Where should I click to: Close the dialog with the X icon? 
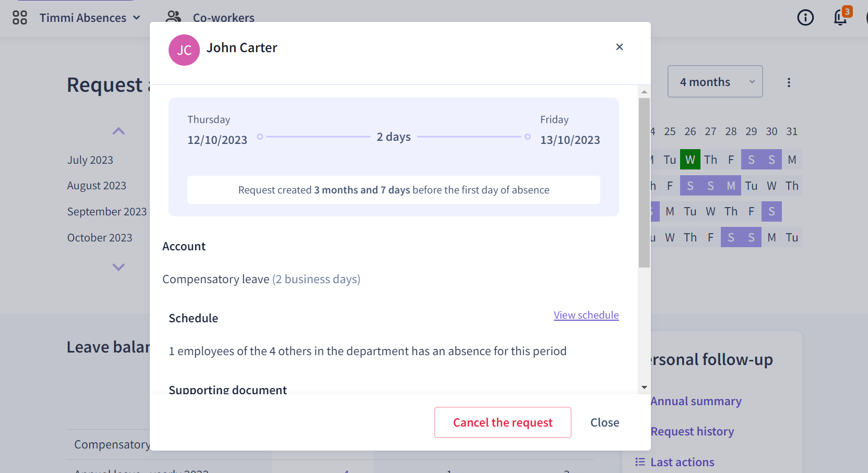[620, 47]
